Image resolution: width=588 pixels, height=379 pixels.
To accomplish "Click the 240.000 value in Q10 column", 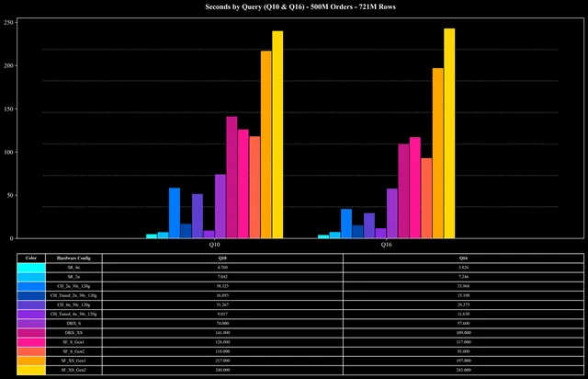I will tap(222, 370).
